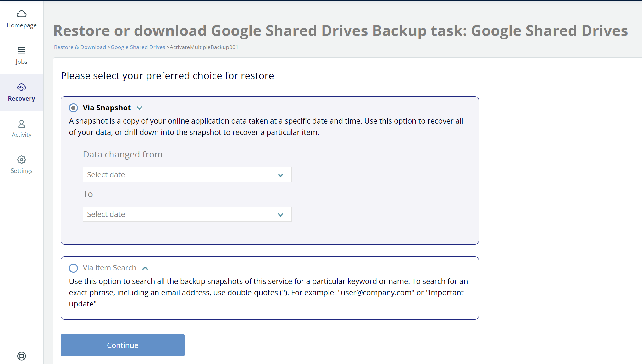Open Homepage via the cloud icon
The width and height of the screenshot is (642, 364).
pos(21,14)
